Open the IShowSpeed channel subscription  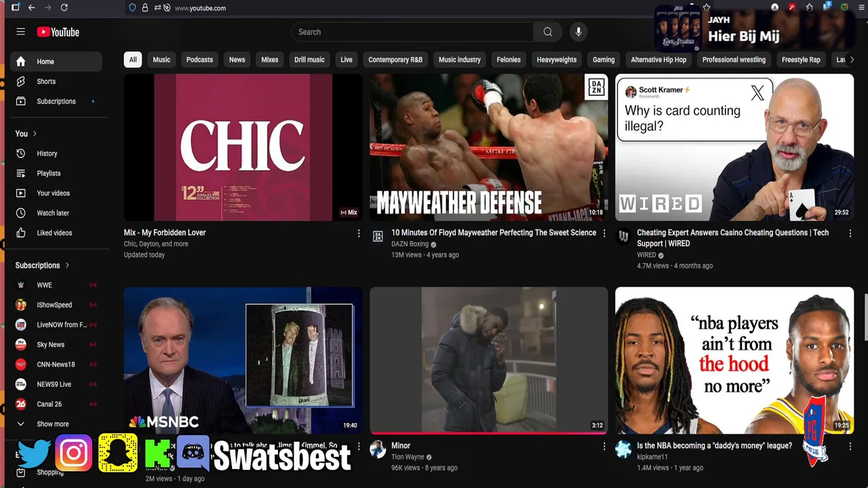[56, 305]
